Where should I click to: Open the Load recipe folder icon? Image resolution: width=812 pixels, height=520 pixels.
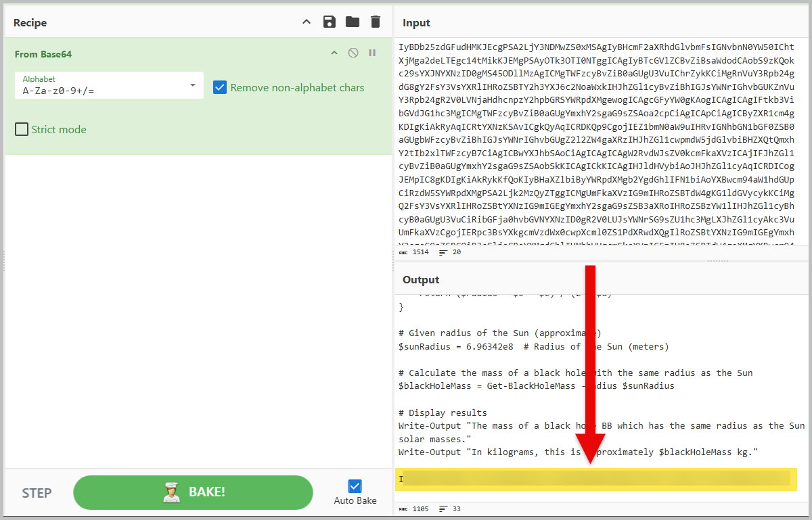(x=353, y=22)
